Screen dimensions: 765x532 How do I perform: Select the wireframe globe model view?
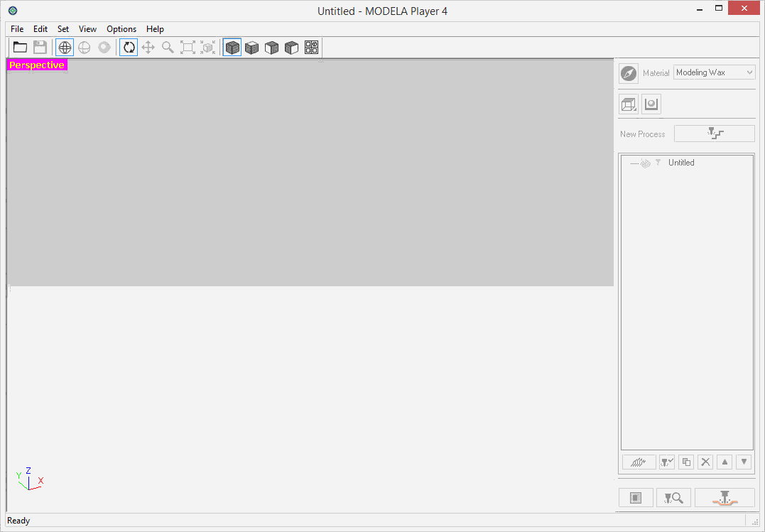pos(65,48)
